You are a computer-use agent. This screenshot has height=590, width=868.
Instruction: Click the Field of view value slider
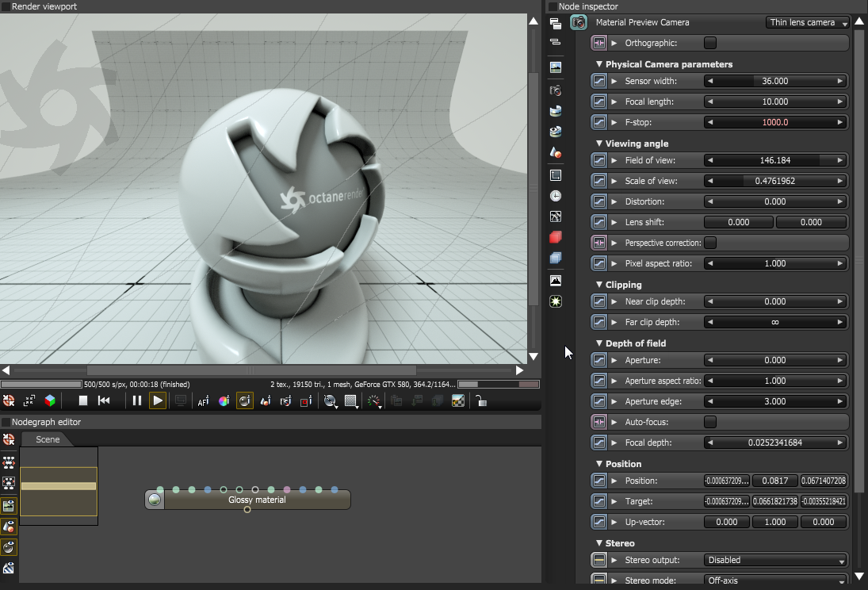point(775,160)
